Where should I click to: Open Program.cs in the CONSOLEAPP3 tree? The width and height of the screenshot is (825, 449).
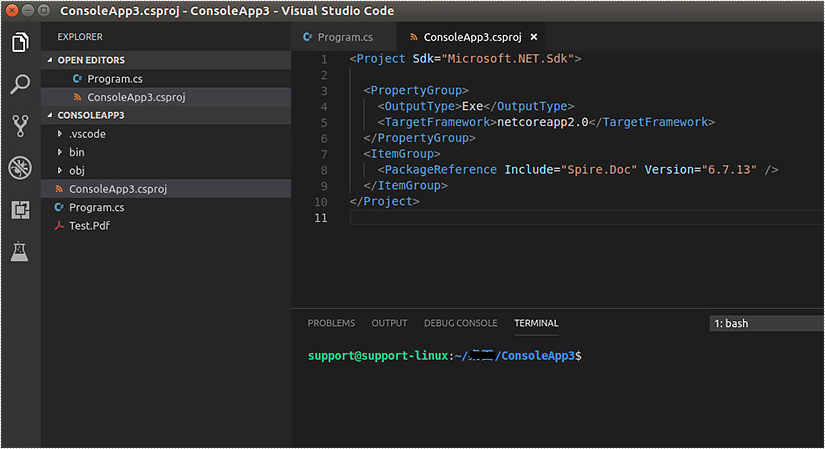click(166, 207)
